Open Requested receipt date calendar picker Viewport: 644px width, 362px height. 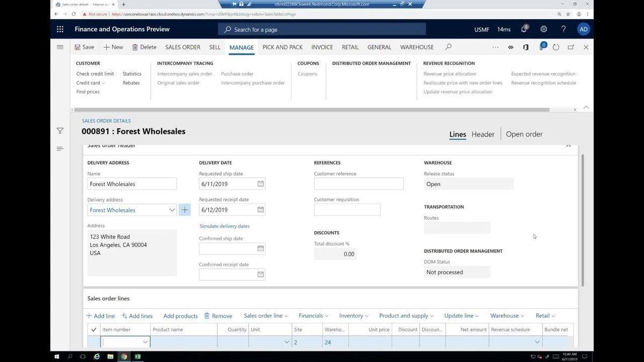[x=260, y=210]
